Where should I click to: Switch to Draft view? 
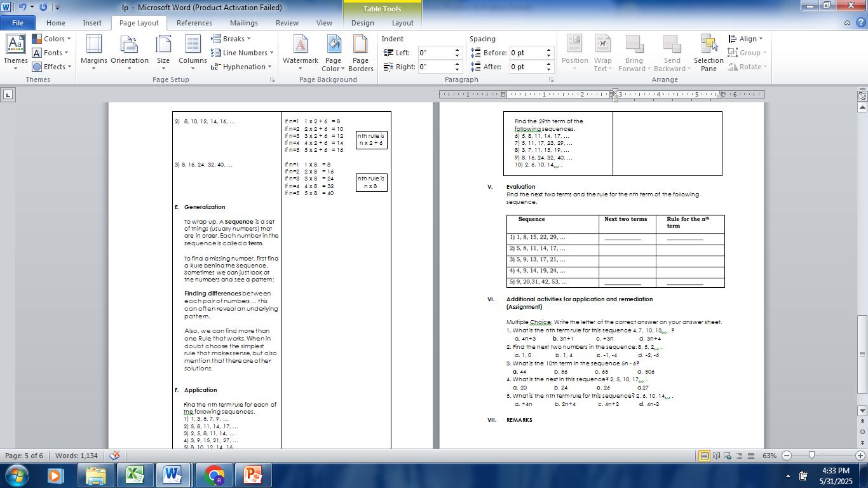pyautogui.click(x=750, y=456)
